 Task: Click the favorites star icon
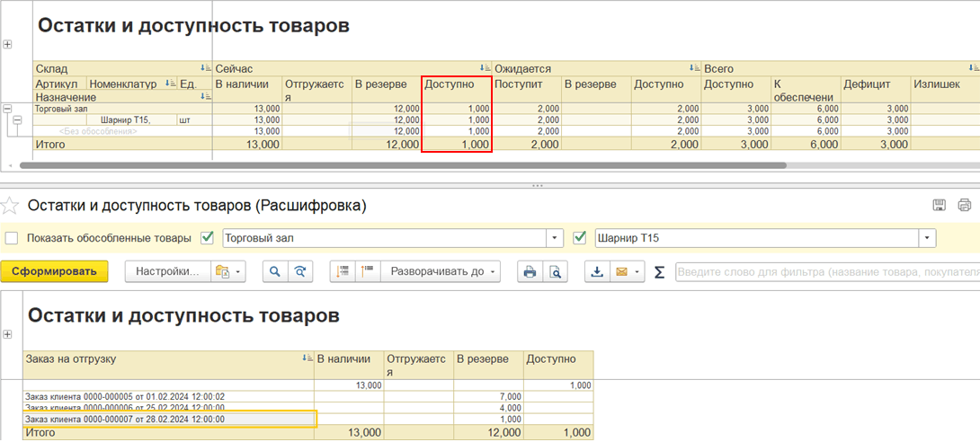tap(10, 206)
